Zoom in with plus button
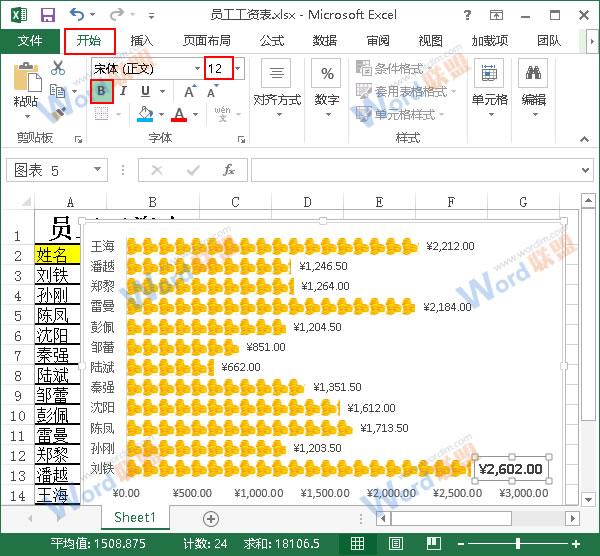This screenshot has width=600, height=556. [576, 543]
